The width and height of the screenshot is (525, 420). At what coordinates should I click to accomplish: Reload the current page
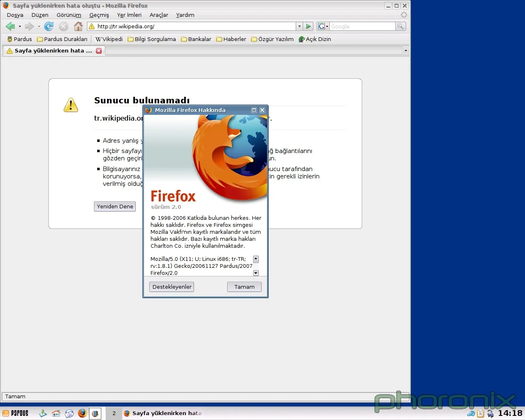(49, 27)
